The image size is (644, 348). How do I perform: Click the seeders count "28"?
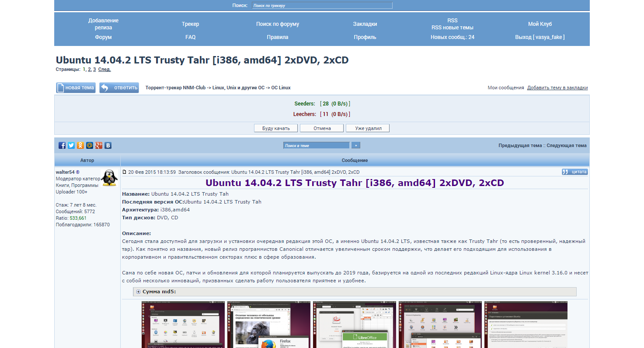pyautogui.click(x=326, y=104)
